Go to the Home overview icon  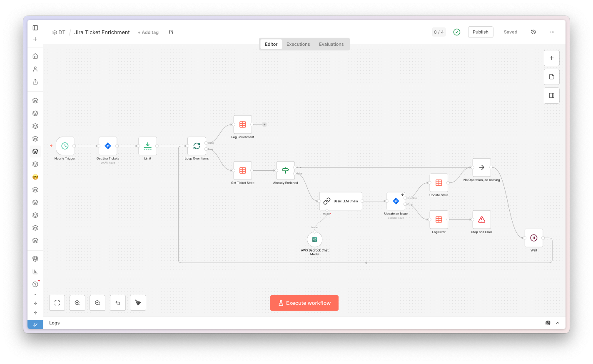pyautogui.click(x=35, y=56)
